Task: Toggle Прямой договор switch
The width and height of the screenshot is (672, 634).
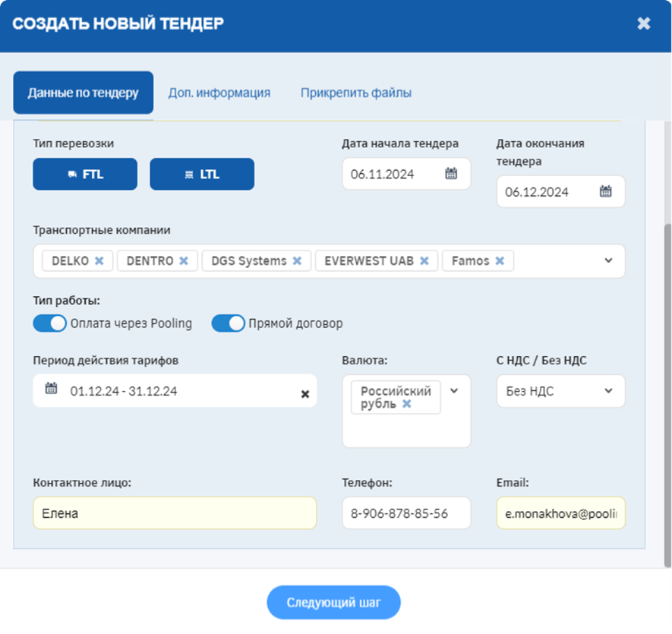Action: (228, 323)
